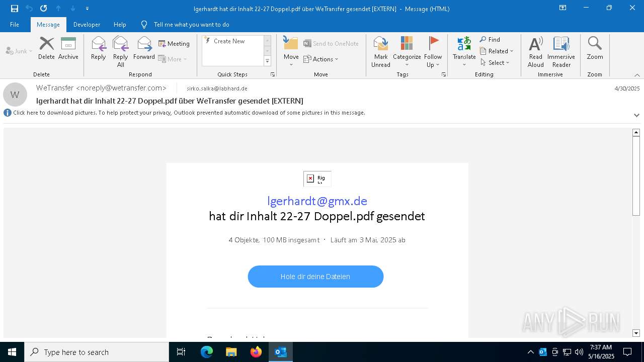Screen dimensions: 644x362
Task: Expand the message header
Action: [636, 115]
